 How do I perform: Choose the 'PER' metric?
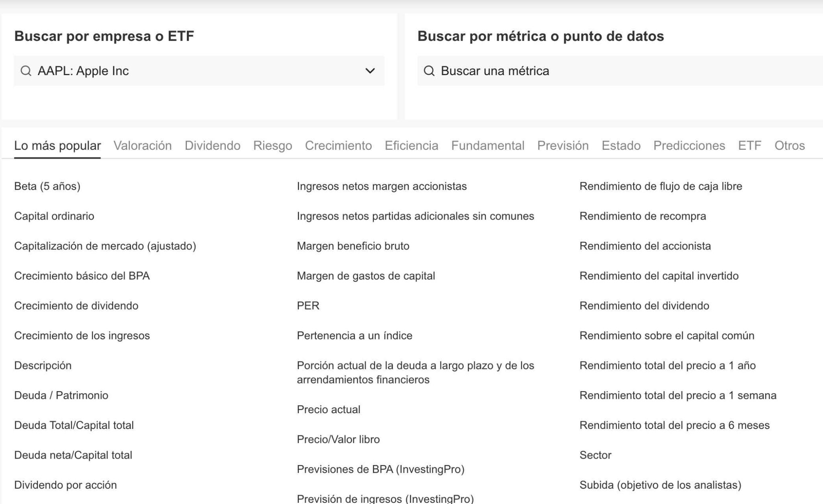[307, 306]
